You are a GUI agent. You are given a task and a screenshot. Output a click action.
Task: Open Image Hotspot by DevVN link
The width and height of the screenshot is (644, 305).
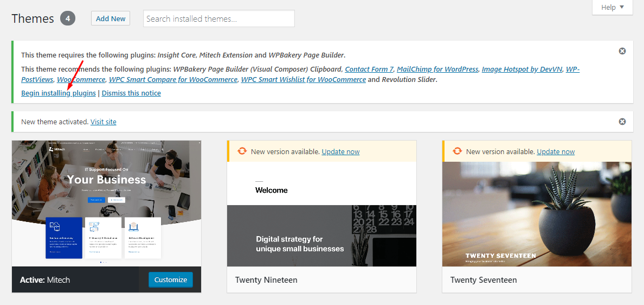point(522,69)
